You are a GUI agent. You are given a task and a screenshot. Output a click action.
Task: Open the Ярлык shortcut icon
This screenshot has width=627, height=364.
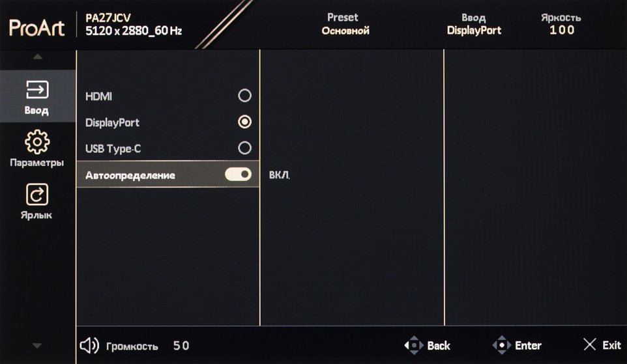tap(37, 194)
